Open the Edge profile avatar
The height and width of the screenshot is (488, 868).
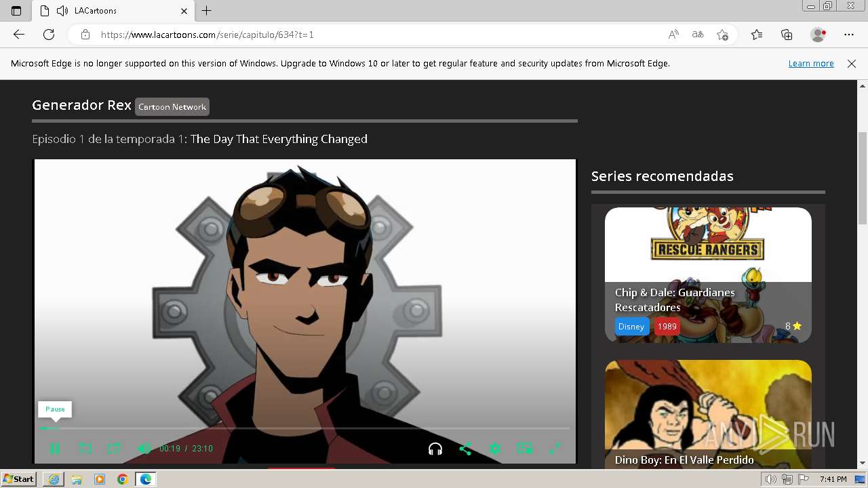coord(818,35)
